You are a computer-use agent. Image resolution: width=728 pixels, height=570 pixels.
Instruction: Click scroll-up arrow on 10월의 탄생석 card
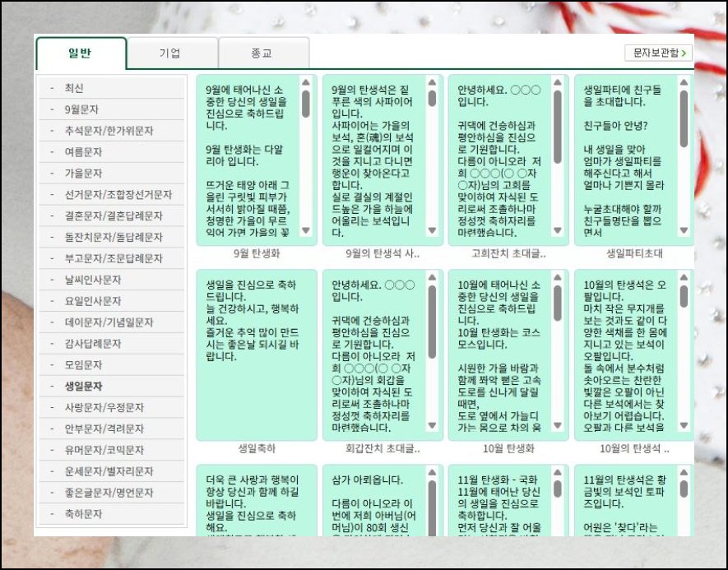pyautogui.click(x=684, y=277)
